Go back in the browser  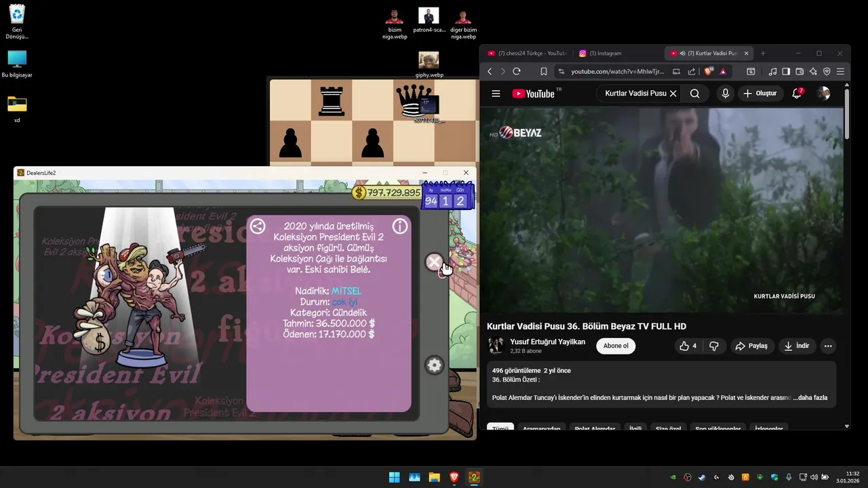pyautogui.click(x=490, y=71)
